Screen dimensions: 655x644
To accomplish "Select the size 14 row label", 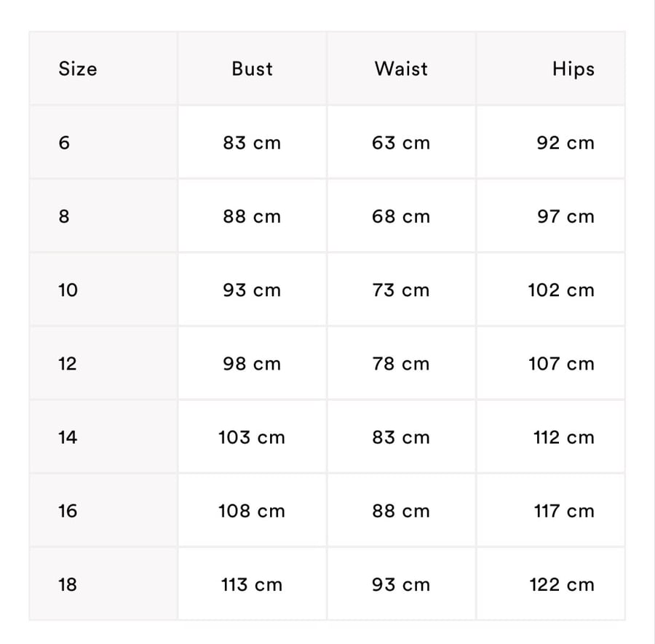I will [68, 437].
